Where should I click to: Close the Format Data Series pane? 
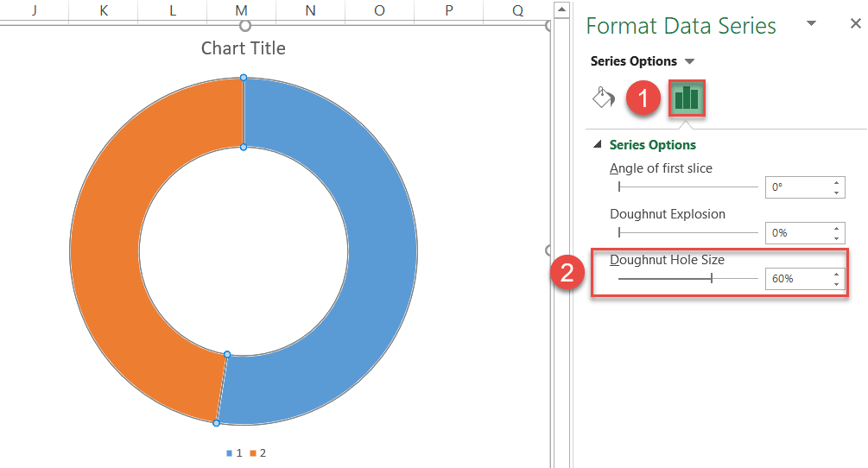click(856, 24)
